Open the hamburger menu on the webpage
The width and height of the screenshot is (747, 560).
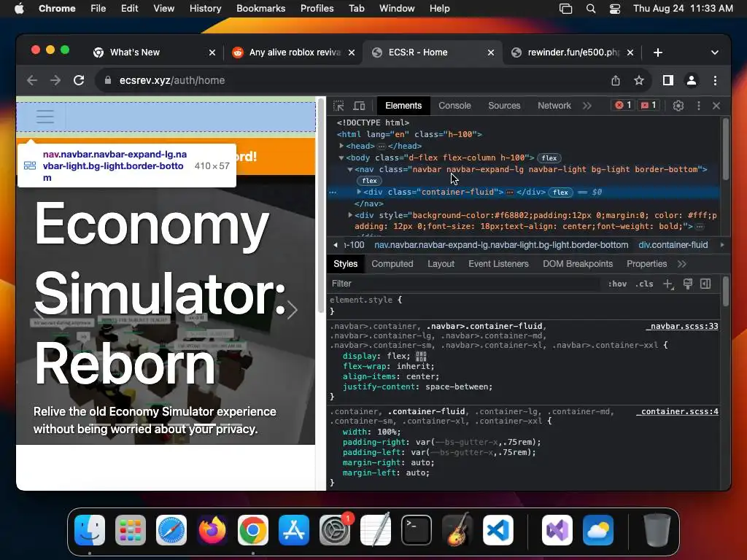[x=44, y=117]
